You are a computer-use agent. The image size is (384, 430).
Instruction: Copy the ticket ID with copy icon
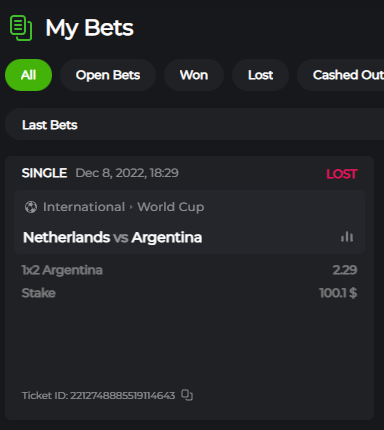coord(187,395)
